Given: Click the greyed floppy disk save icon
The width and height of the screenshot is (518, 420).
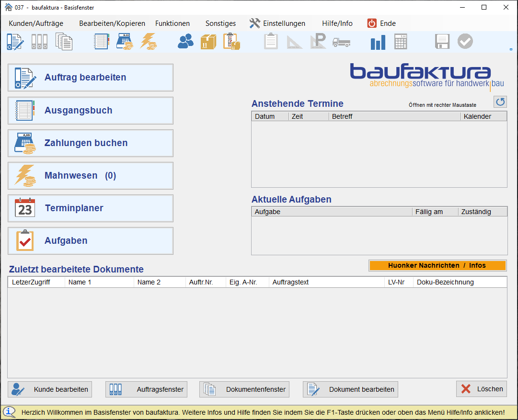Looking at the screenshot, I should tap(442, 42).
